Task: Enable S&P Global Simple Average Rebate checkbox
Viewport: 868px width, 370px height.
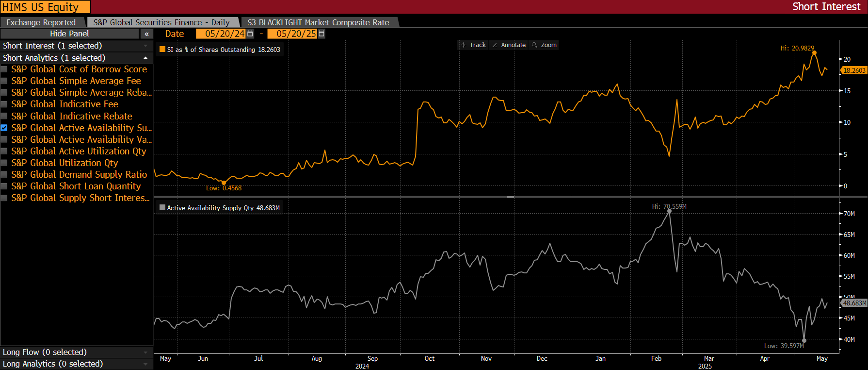Action: coord(4,93)
